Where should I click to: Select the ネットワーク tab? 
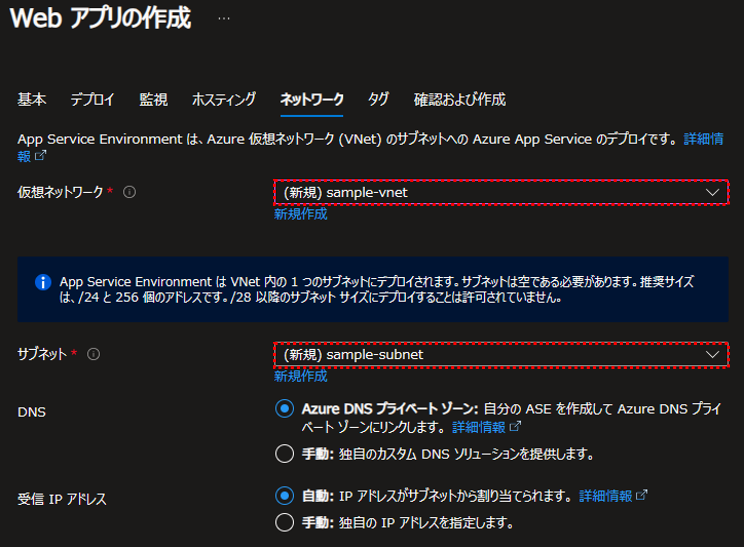312,100
